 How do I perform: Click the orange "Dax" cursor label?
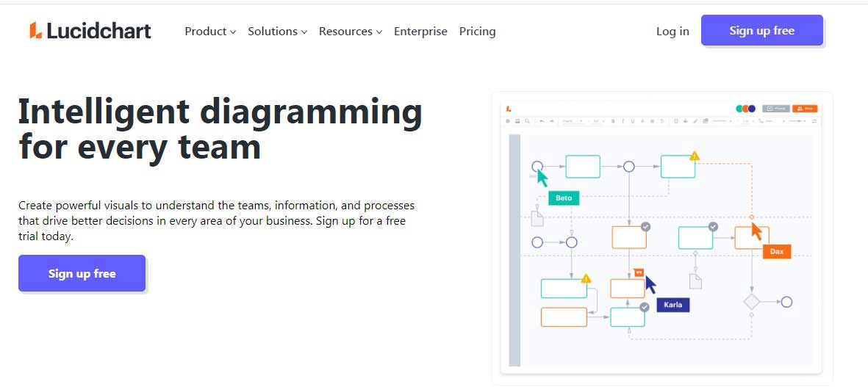click(777, 252)
